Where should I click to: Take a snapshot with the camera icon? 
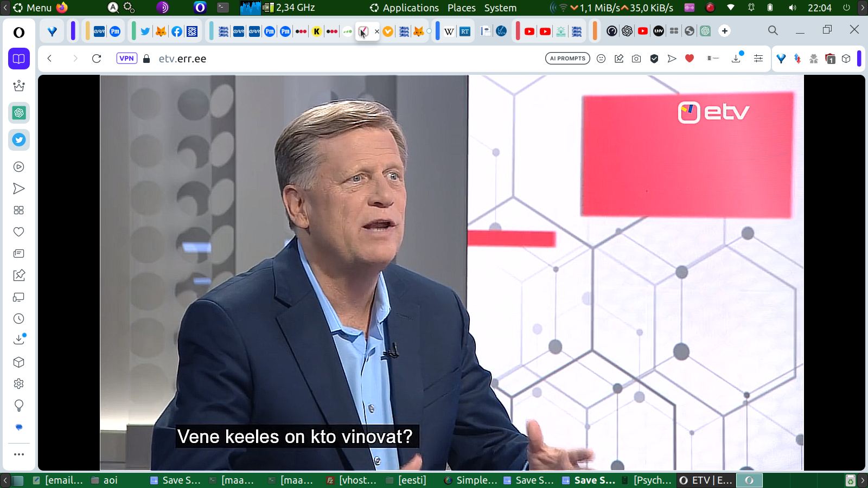coord(636,59)
